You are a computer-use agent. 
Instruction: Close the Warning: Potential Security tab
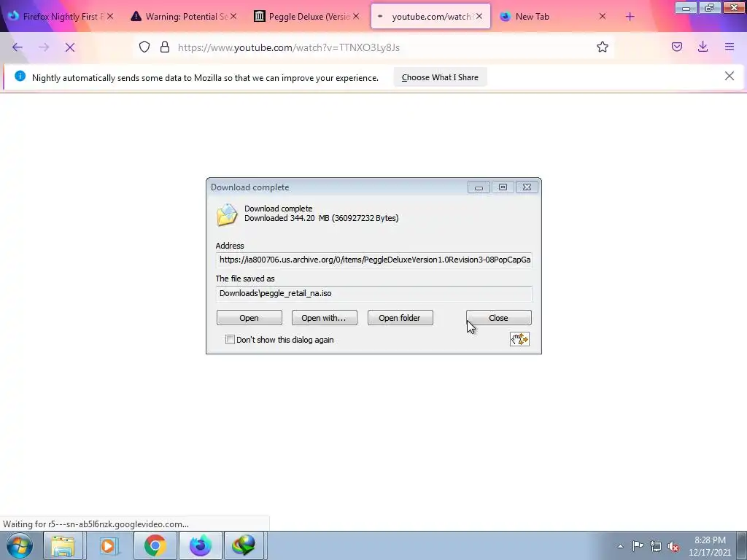(233, 16)
